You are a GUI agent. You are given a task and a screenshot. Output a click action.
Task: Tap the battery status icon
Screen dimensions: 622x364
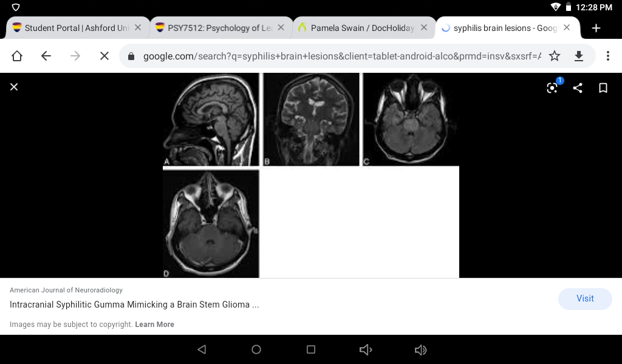point(568,7)
